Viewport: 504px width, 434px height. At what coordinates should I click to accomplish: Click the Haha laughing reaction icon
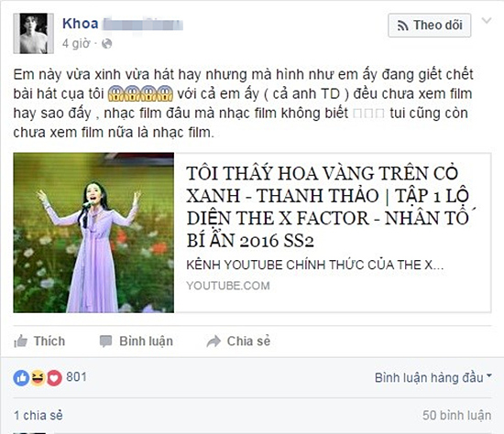38,378
